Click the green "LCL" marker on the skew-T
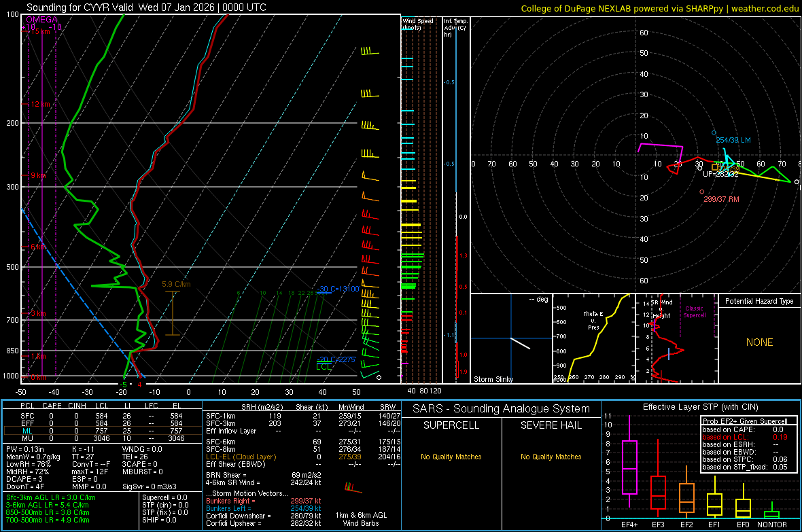The width and height of the screenshot is (802, 532). click(324, 367)
